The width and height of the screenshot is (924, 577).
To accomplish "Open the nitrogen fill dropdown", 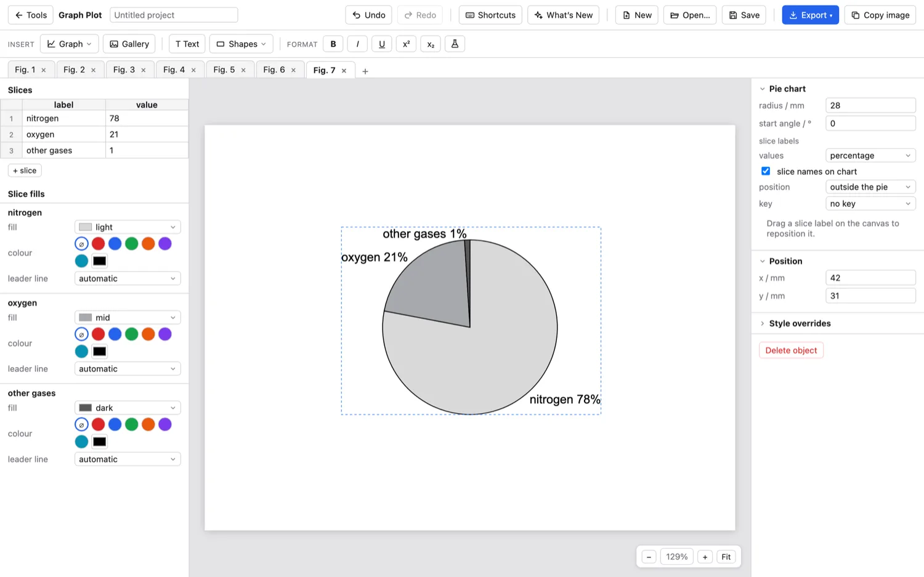I will pyautogui.click(x=128, y=227).
